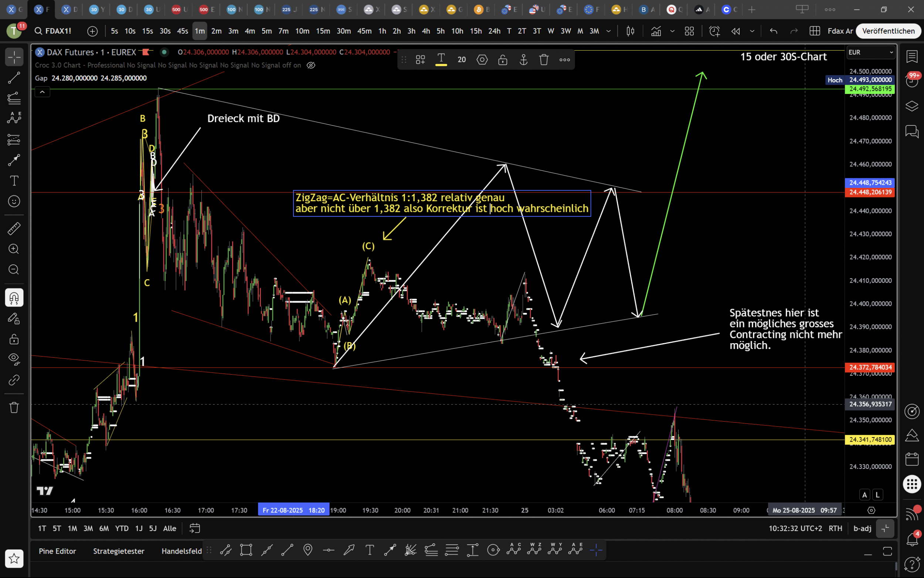The width and height of the screenshot is (924, 578).
Task: Toggle magnet mode in left toolbar
Action: (14, 297)
